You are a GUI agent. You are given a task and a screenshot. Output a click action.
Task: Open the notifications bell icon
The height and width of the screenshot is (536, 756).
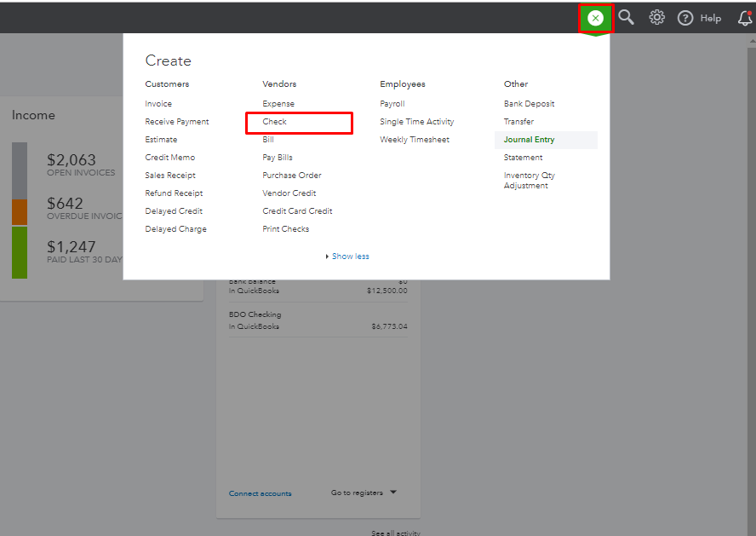pos(745,18)
